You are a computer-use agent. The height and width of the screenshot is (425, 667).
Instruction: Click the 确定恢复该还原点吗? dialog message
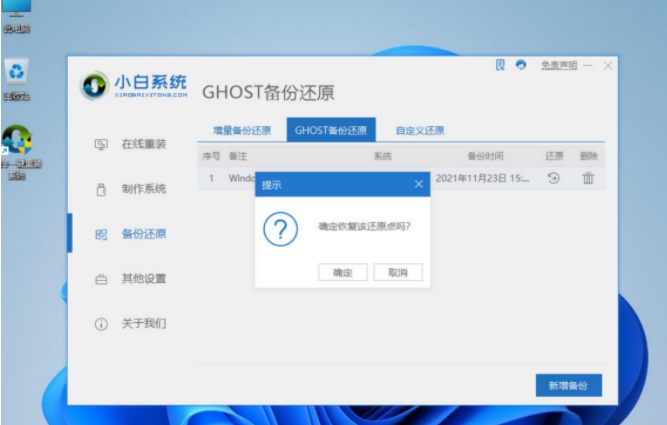coord(365,226)
